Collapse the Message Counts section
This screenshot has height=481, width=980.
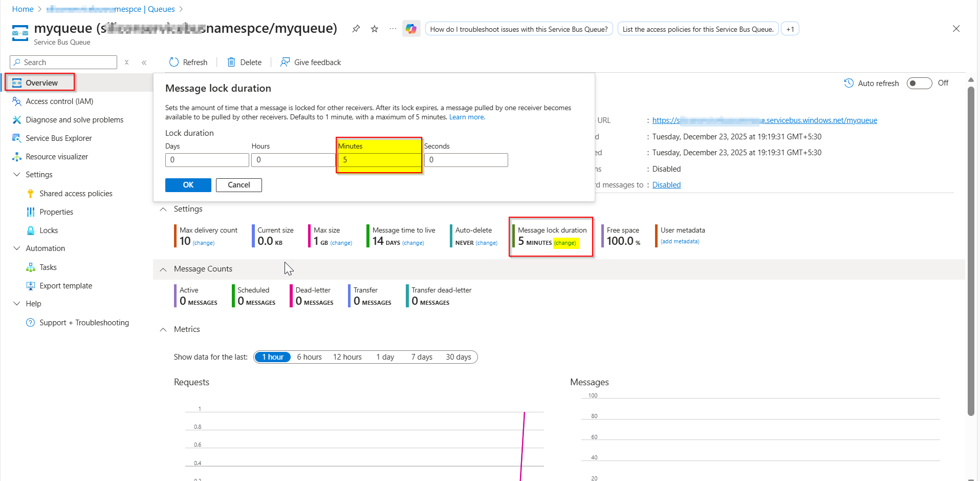(x=163, y=269)
